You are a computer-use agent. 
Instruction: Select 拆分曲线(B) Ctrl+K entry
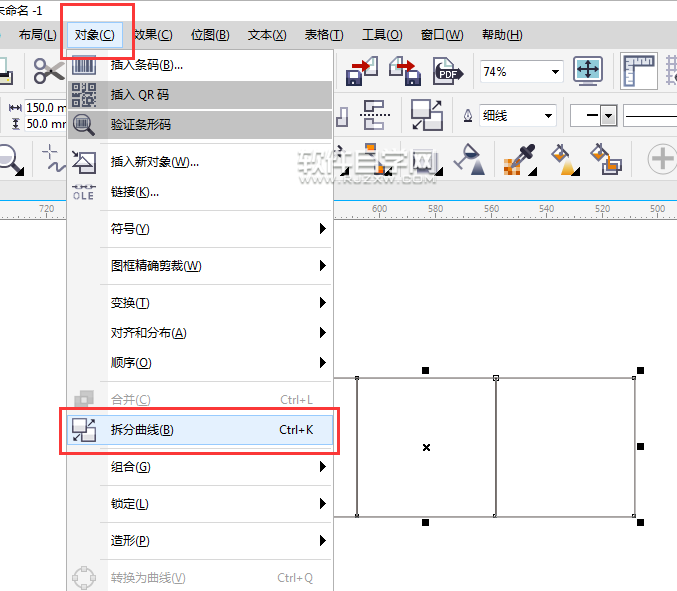tap(200, 430)
